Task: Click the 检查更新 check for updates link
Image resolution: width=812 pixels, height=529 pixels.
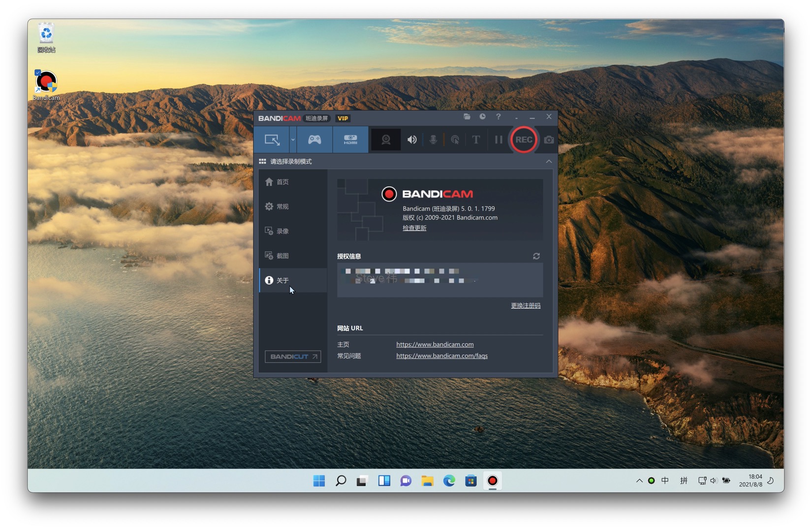Action: coord(414,228)
